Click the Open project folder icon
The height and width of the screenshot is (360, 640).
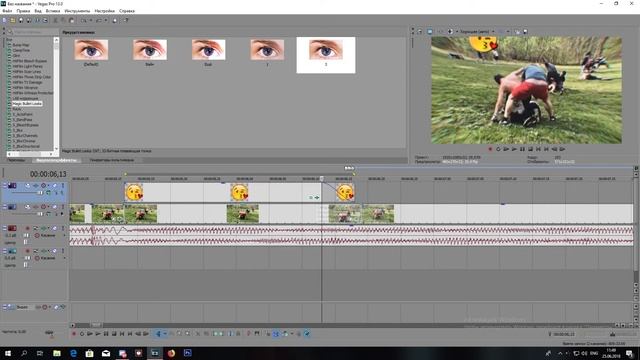click(x=12, y=20)
